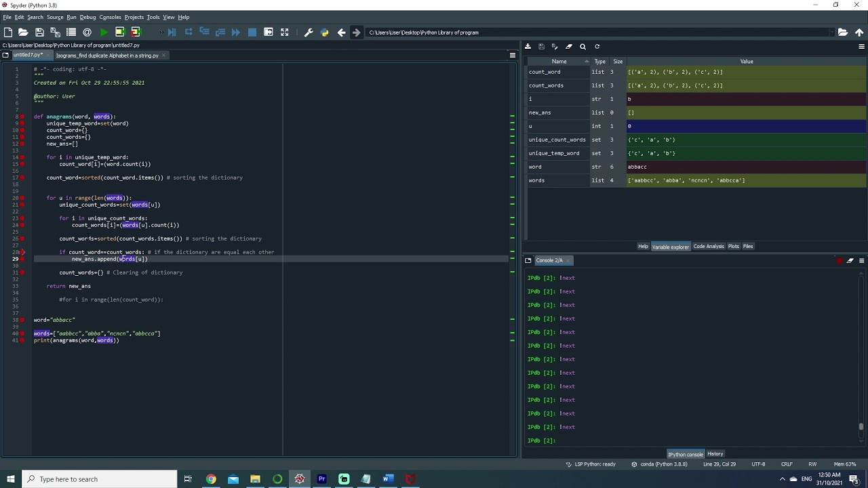Screen dimensions: 868x488
Task: Click the Windows search box
Action: pyautogui.click(x=100, y=479)
